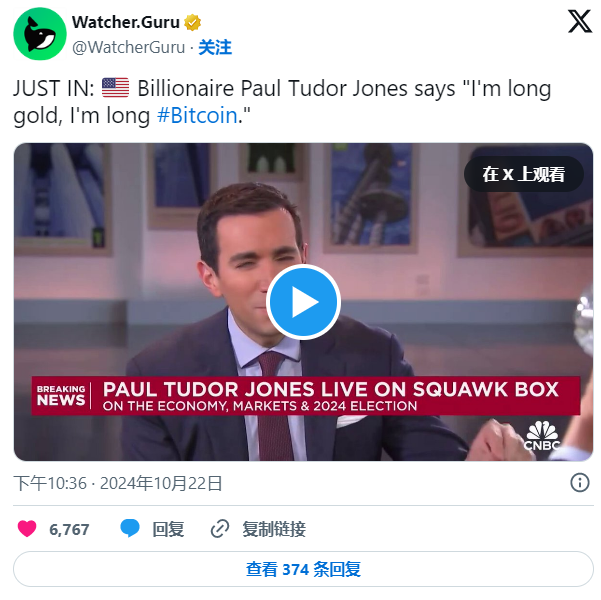Click the Watcher.Guru display name

(126, 22)
